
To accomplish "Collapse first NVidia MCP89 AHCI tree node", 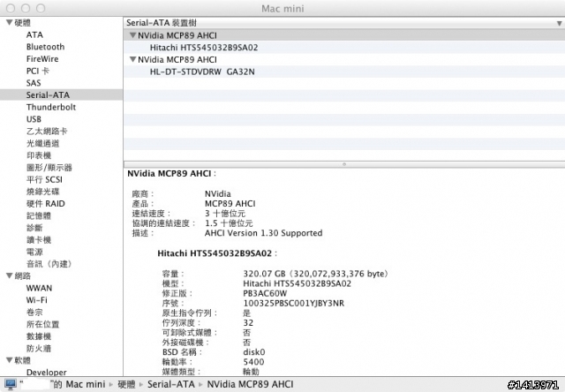I will [132, 35].
